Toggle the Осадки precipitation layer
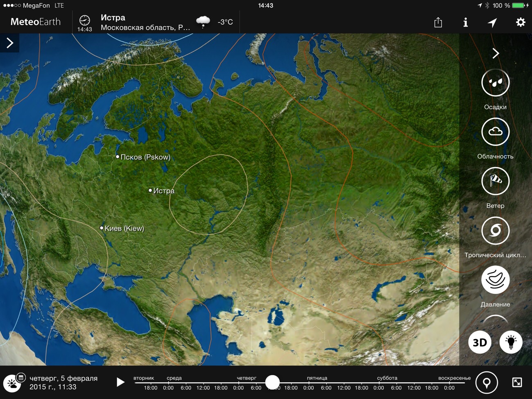The width and height of the screenshot is (532, 399). (x=495, y=83)
